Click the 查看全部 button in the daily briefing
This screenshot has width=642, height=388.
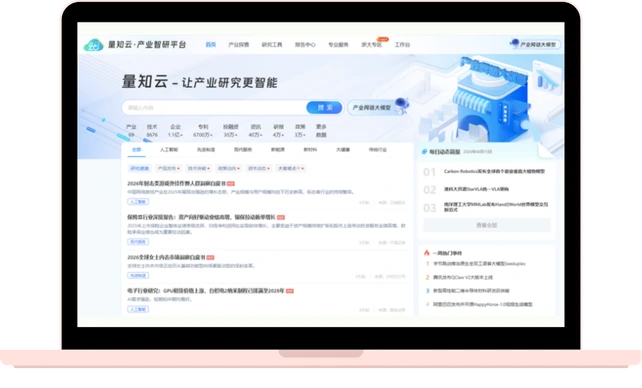coord(486,225)
